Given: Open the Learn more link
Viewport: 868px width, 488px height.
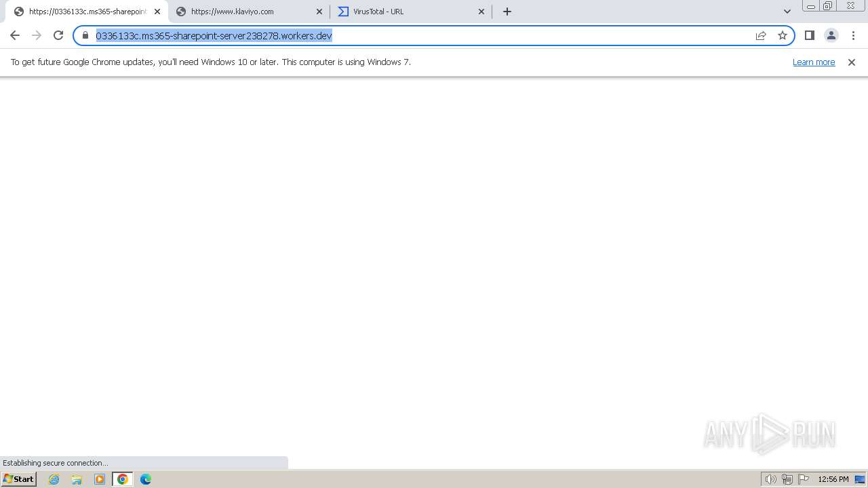Looking at the screenshot, I should tap(814, 62).
